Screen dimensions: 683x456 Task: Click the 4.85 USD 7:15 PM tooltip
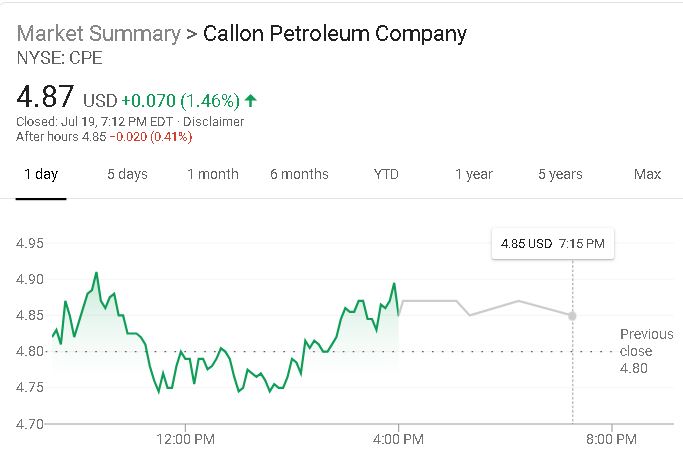click(552, 243)
